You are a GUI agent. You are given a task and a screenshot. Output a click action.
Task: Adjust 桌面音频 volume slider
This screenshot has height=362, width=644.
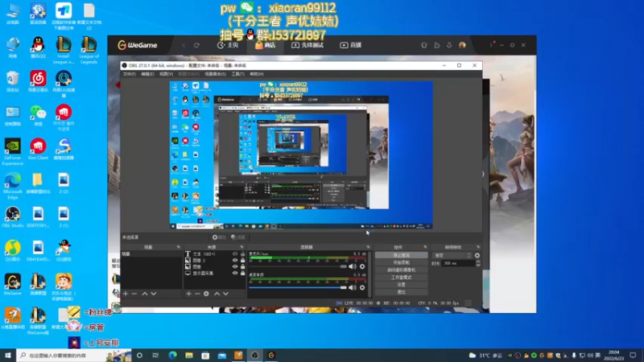[298, 288]
